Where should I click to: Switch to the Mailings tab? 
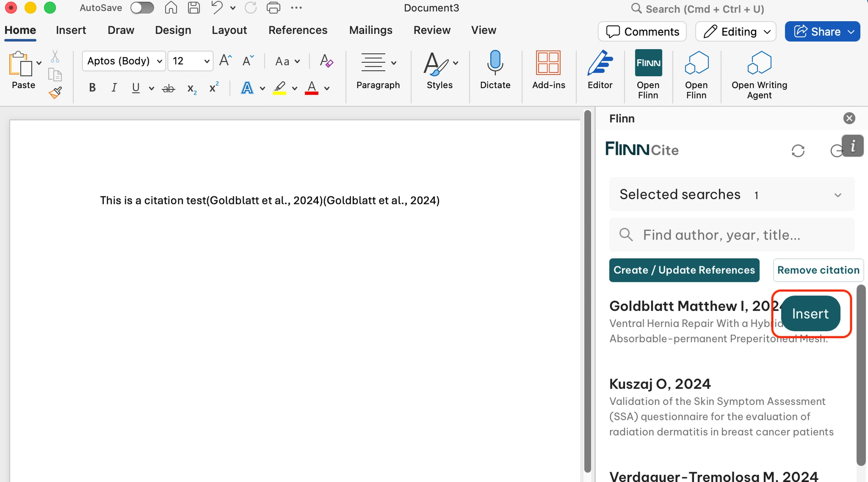point(371,30)
